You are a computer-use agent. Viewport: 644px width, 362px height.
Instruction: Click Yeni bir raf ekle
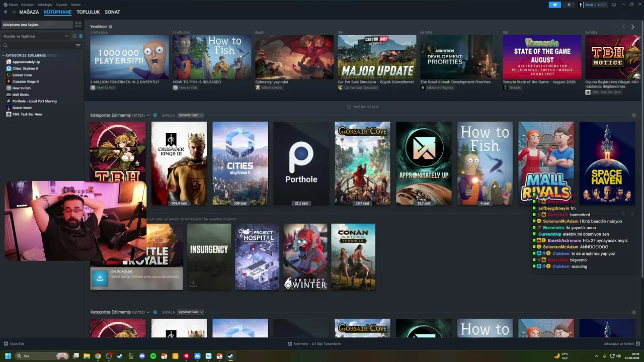click(363, 107)
